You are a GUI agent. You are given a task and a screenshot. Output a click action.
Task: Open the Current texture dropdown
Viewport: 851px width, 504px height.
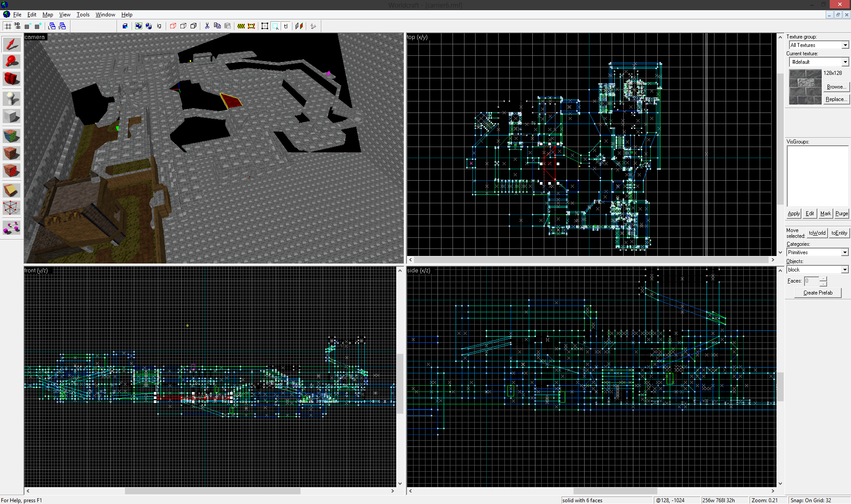tap(845, 62)
